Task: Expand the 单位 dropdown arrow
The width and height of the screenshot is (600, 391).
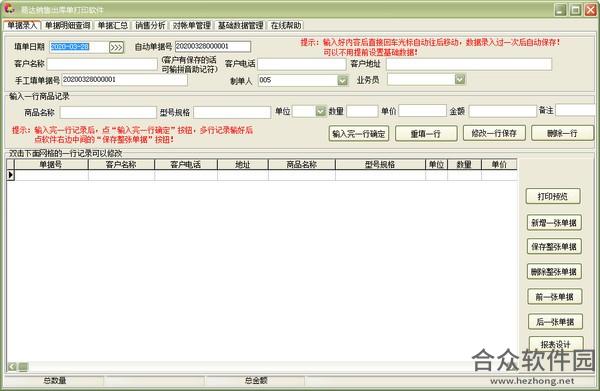Action: click(320, 111)
